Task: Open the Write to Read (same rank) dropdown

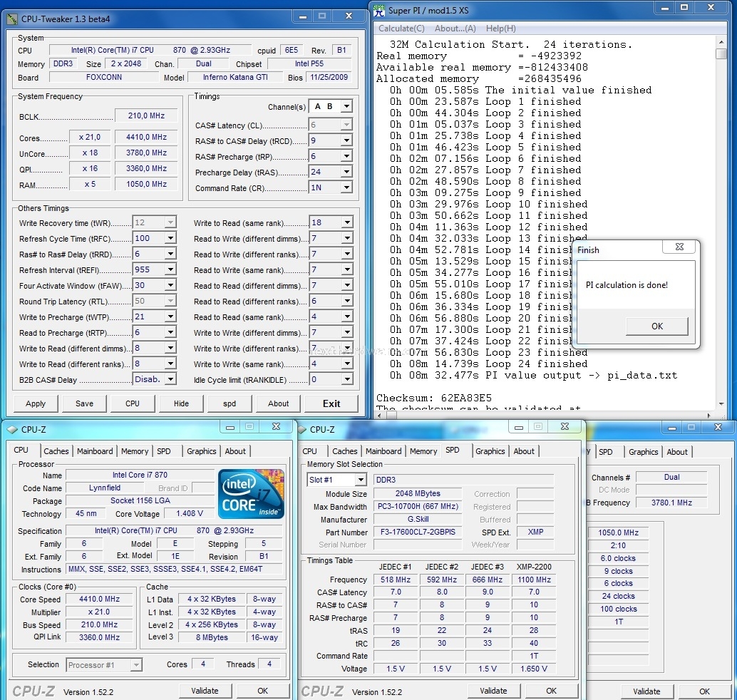Action: click(x=347, y=223)
